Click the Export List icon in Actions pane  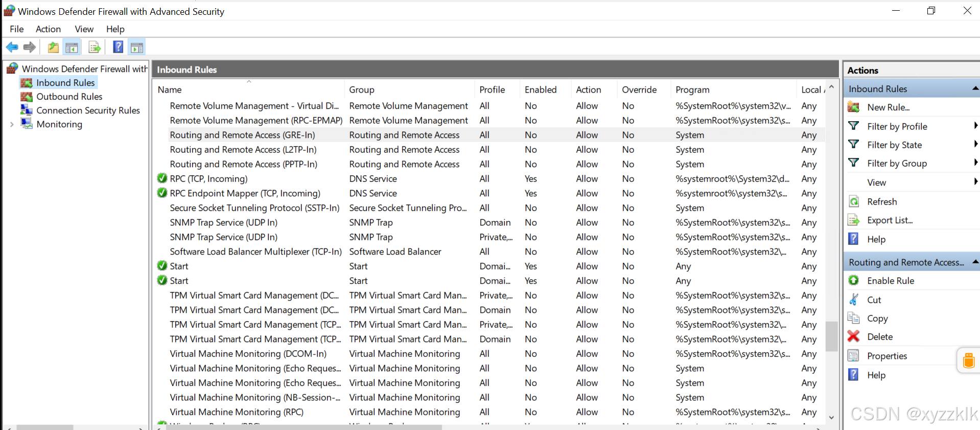[853, 220]
